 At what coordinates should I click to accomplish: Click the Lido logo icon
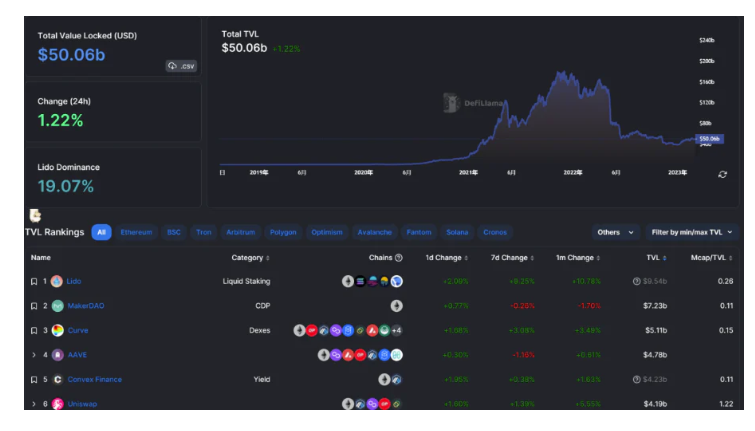pyautogui.click(x=57, y=281)
